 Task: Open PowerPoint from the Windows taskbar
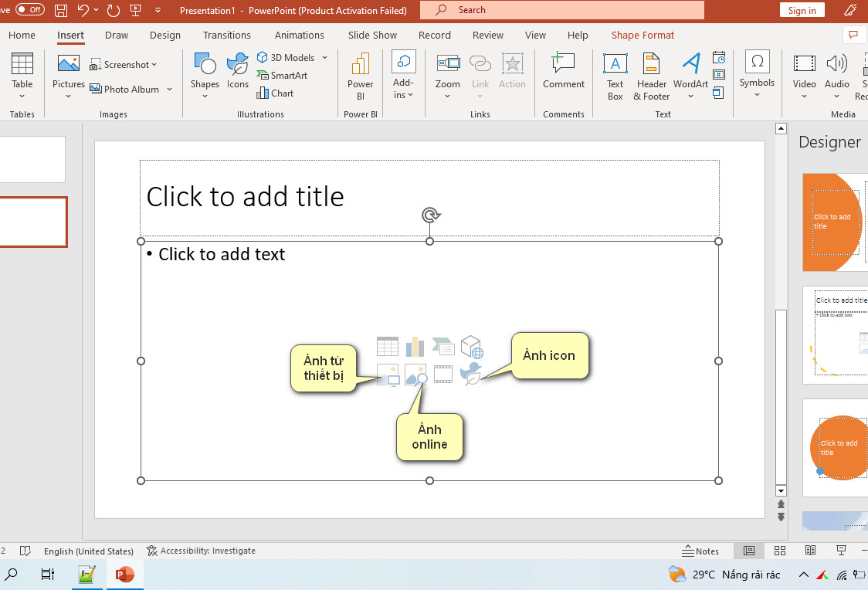click(x=125, y=575)
